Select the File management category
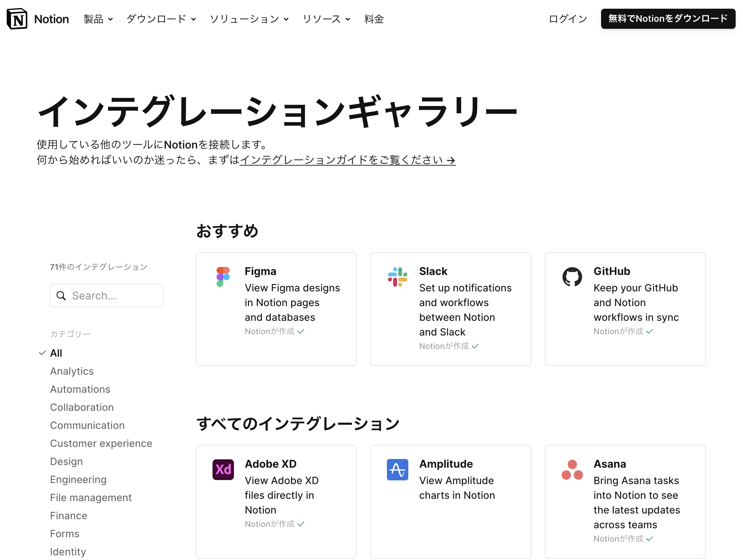Screen dimensions: 743x560 click(91, 497)
